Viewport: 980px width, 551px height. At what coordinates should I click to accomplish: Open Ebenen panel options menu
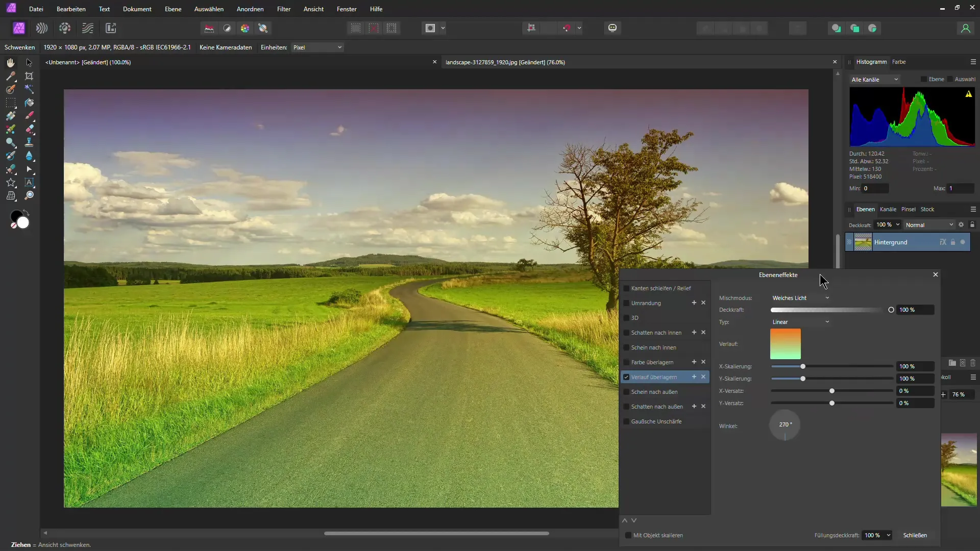(973, 209)
